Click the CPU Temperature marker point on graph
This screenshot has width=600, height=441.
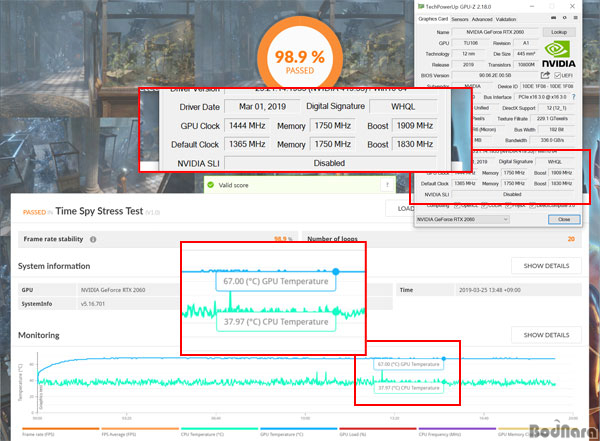coord(443,382)
